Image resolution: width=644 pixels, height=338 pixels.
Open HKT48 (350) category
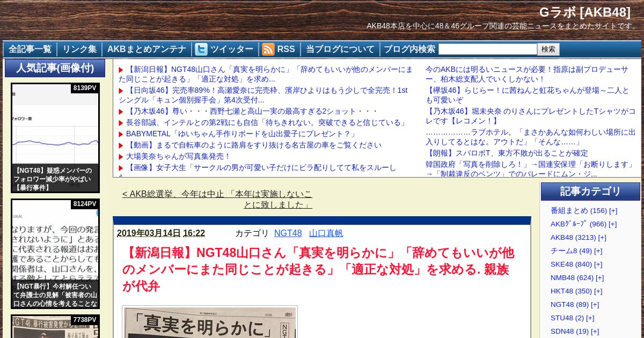tap(571, 291)
